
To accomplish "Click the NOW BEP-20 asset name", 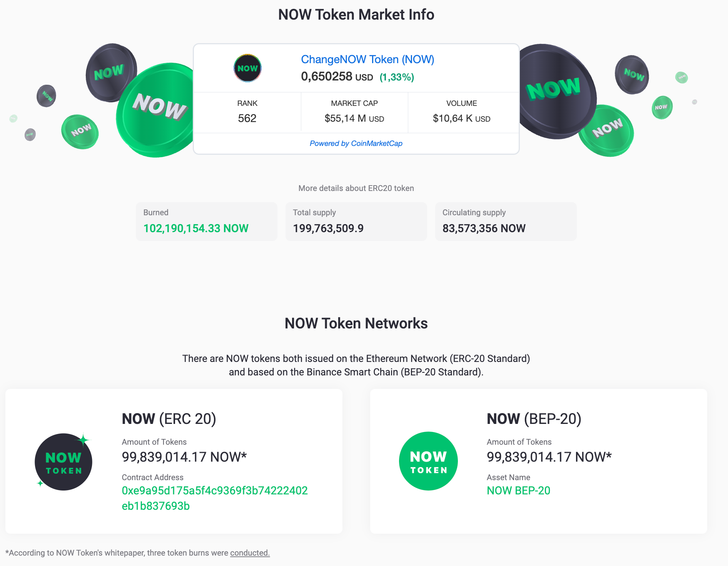I will tap(518, 491).
